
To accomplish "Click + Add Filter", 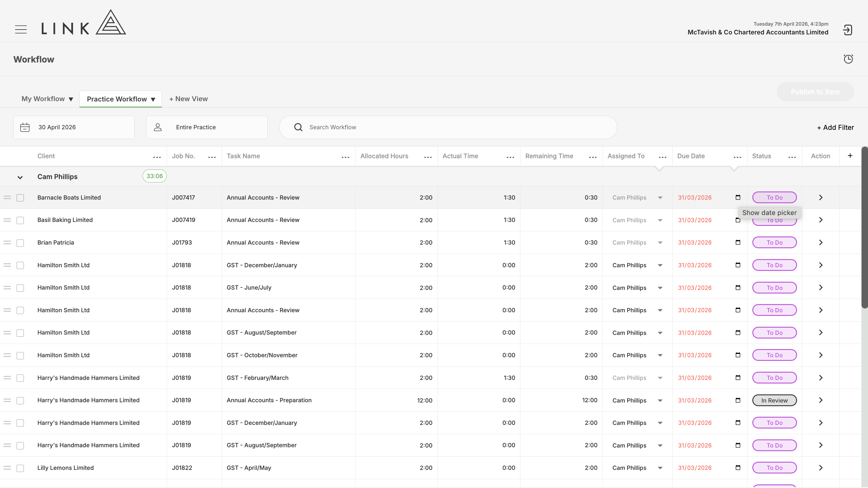I will [x=835, y=127].
